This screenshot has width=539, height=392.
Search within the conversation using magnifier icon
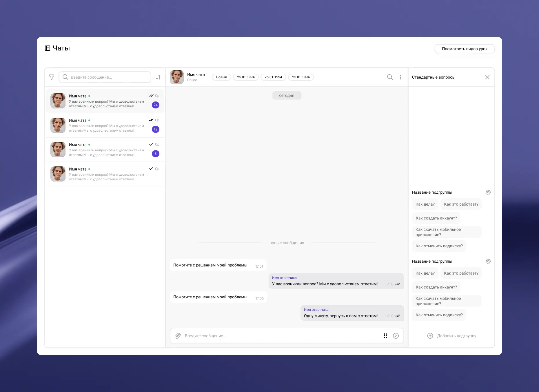[x=390, y=77]
